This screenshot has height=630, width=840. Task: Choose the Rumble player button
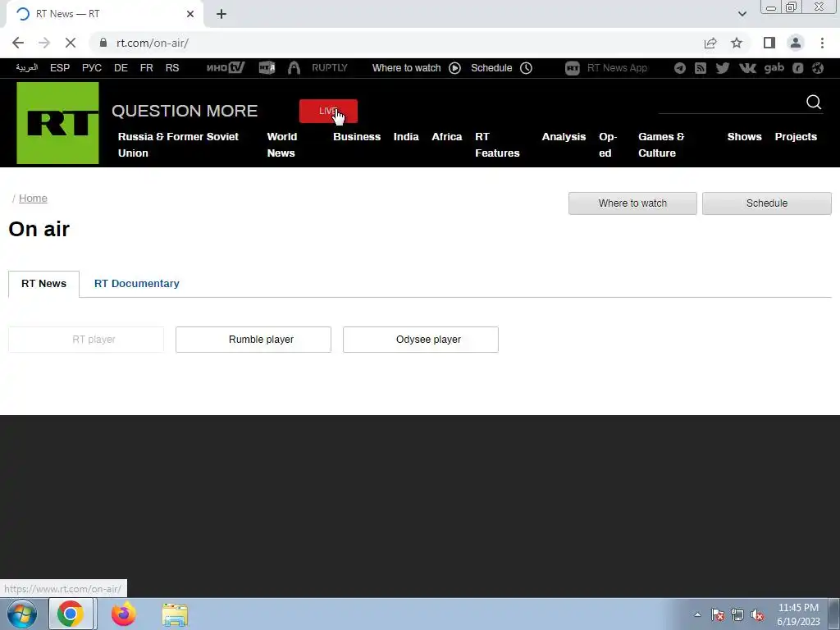tap(253, 339)
